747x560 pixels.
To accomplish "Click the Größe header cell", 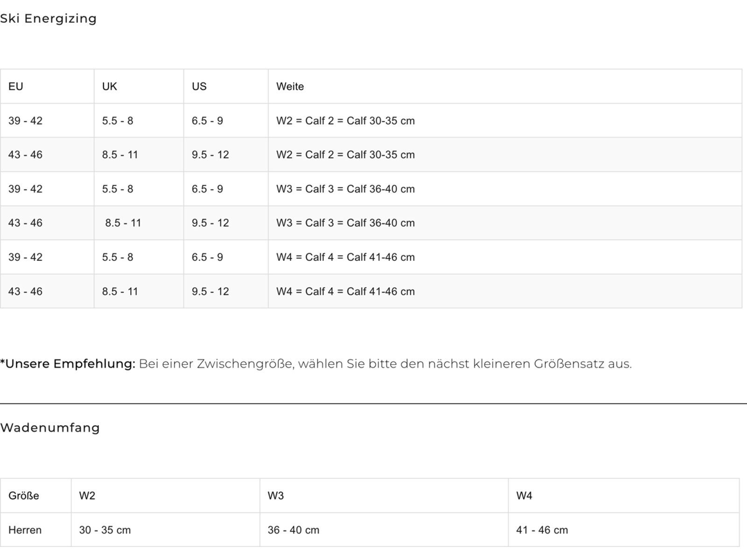I will point(35,496).
